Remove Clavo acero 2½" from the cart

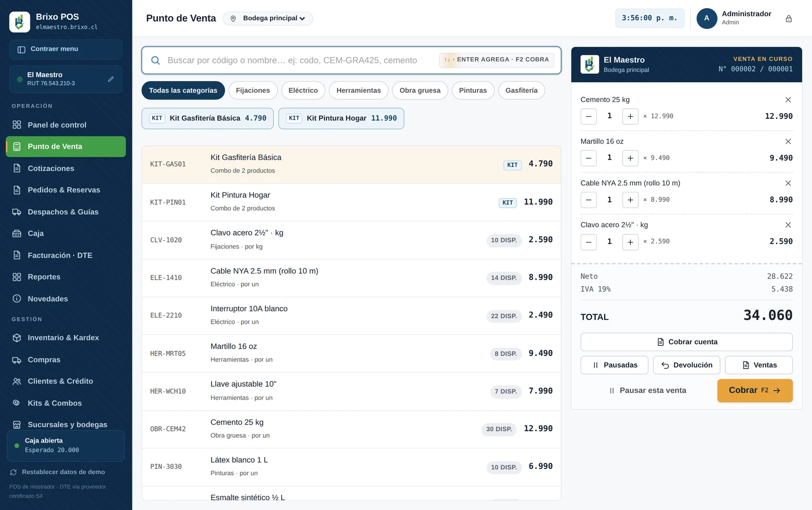tap(788, 225)
